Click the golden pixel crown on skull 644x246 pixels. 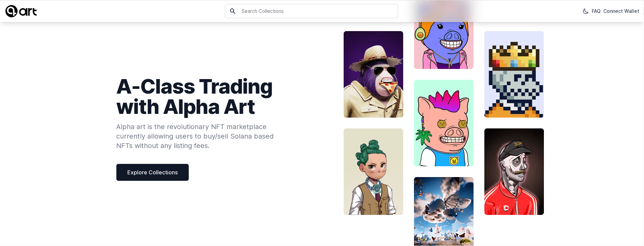(x=514, y=54)
